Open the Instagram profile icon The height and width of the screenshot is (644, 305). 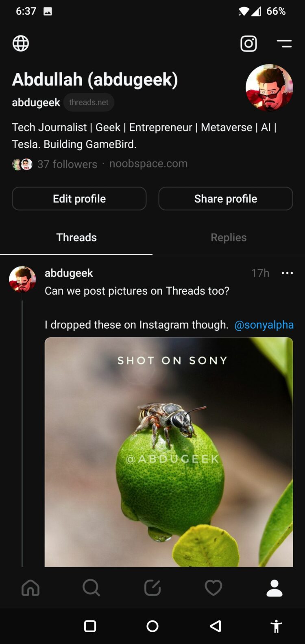248,44
